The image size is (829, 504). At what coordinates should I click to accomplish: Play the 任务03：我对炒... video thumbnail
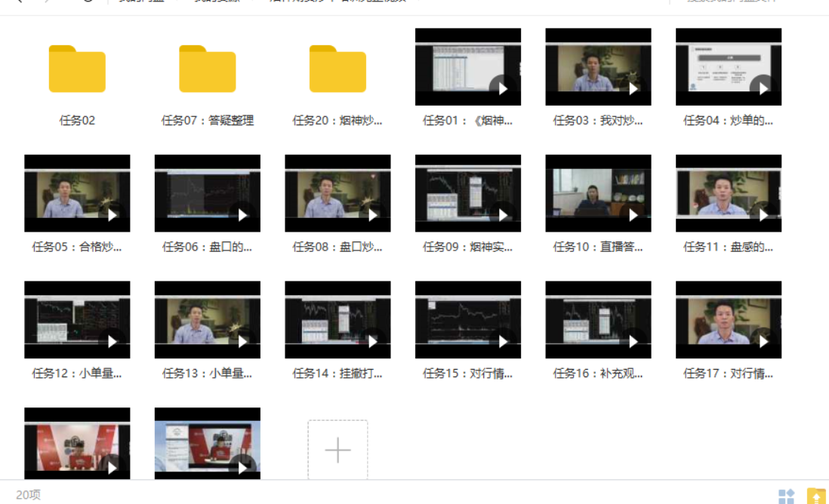(599, 66)
